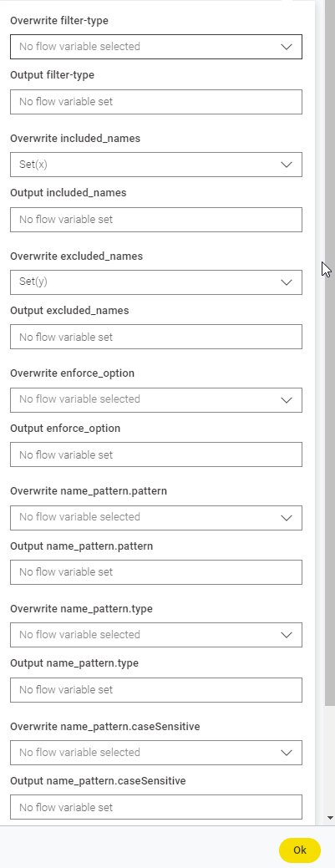Click the chevron icon in filter-type dropdown

point(287,47)
